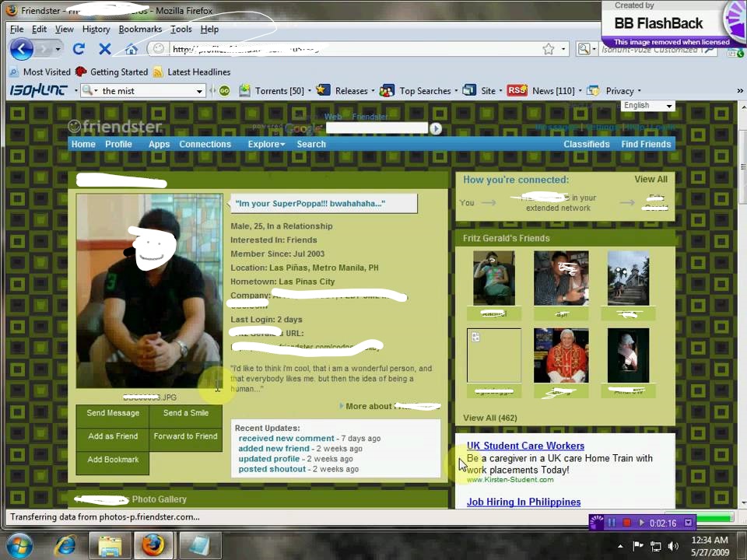Screen dimensions: 747x560
Task: Open the Tools menu
Action: click(181, 29)
